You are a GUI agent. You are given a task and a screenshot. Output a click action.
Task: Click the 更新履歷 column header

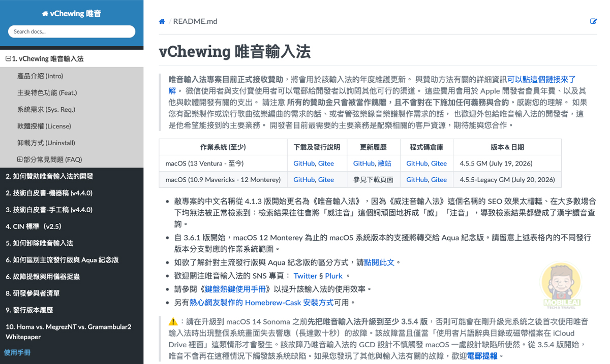(374, 147)
